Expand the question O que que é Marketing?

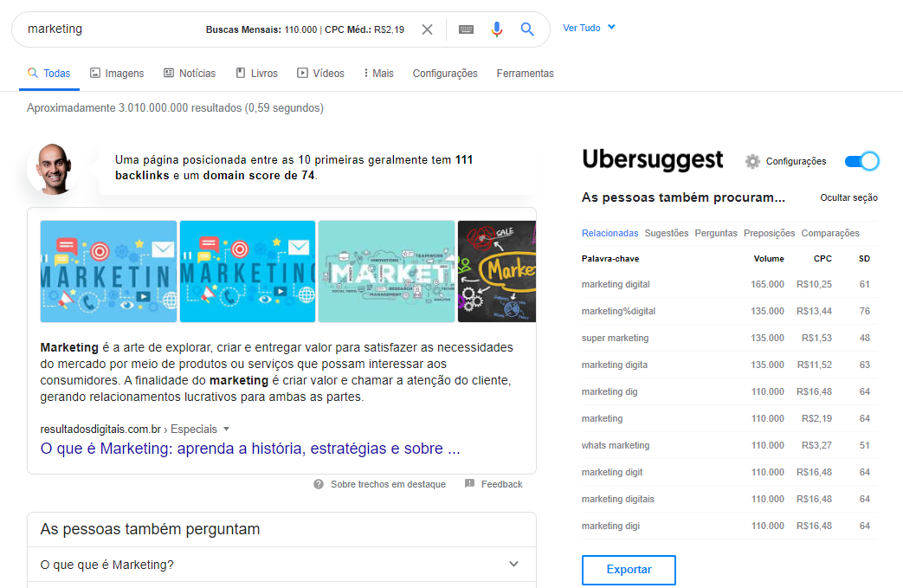[x=281, y=565]
